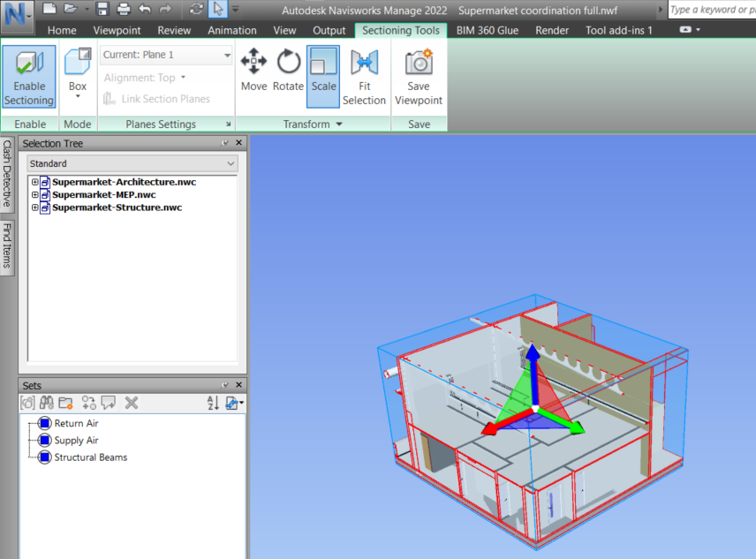Click Refresh in the Quick Access Toolbar
The image size is (756, 559).
196,10
